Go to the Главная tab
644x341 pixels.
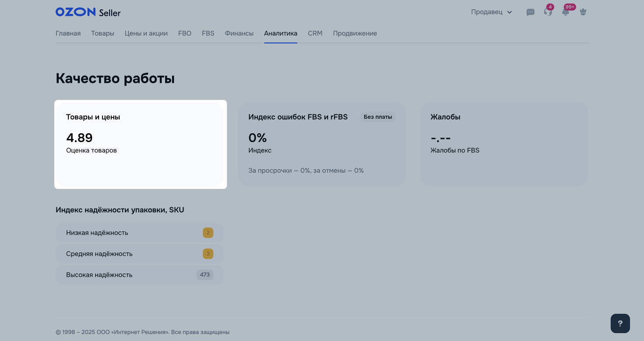click(x=68, y=33)
